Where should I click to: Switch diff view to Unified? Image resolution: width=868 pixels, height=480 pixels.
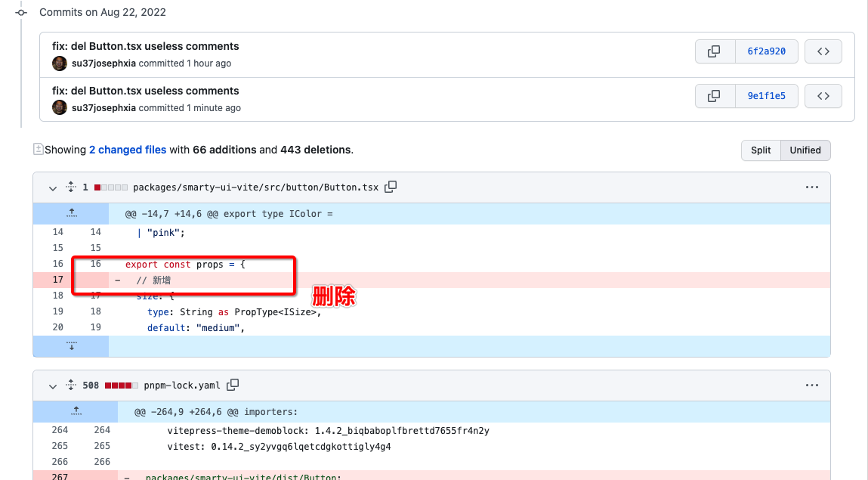[x=805, y=150]
